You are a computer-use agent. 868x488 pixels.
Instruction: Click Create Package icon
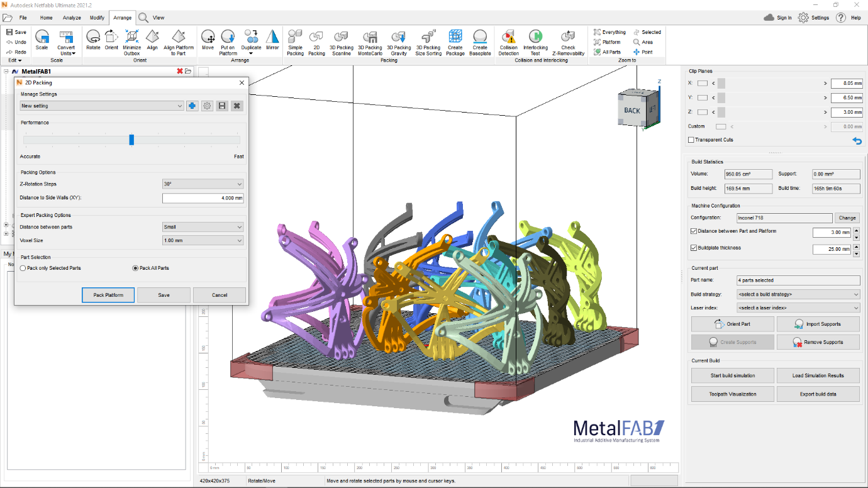[x=455, y=36]
